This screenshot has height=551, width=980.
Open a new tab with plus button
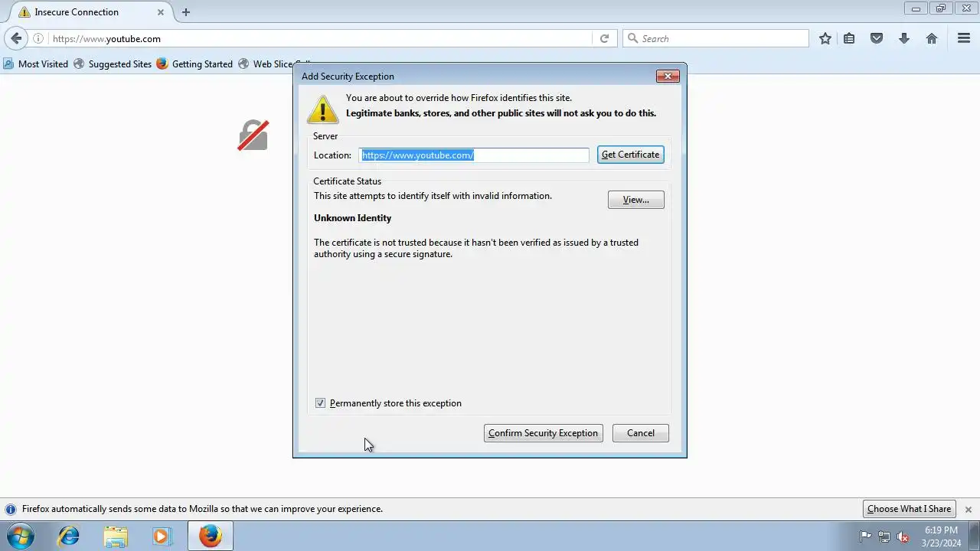pos(186,12)
